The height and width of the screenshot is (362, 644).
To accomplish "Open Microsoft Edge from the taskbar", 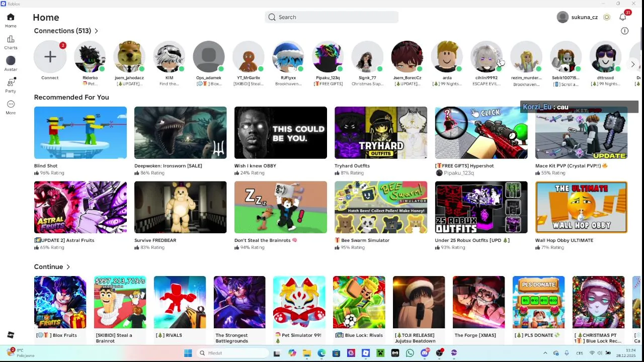I will [321, 353].
